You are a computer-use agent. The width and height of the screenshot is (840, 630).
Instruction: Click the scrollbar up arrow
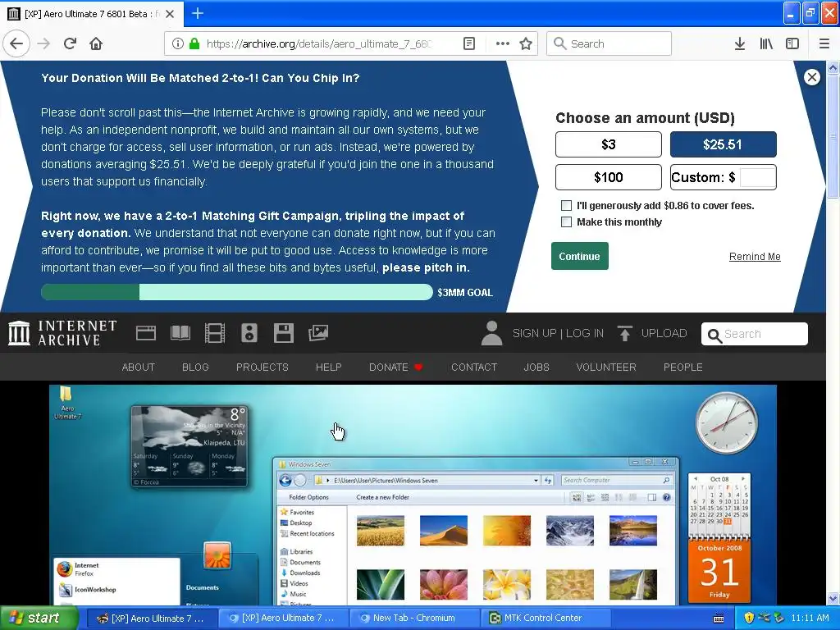[x=833, y=67]
